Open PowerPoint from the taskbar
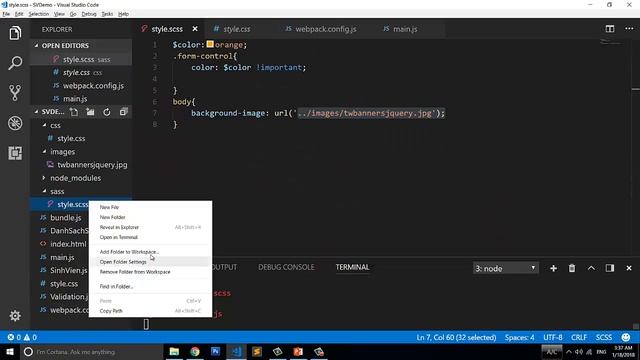This screenshot has width=640, height=360. tap(298, 351)
